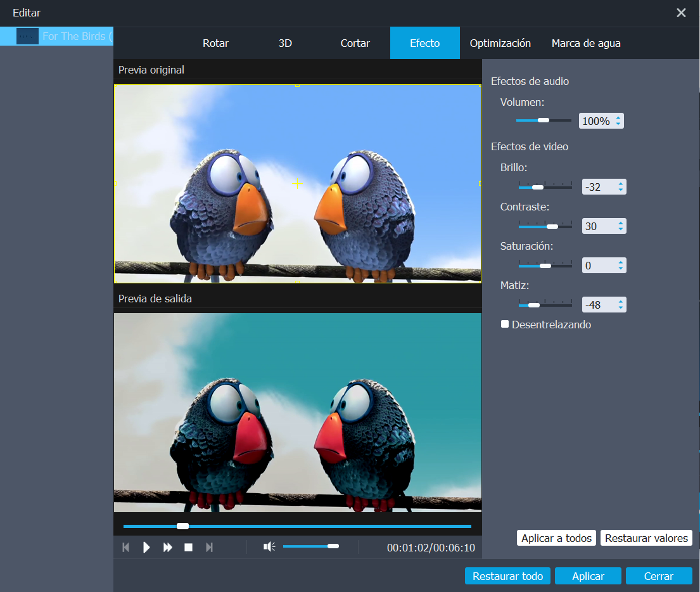The image size is (700, 592).
Task: Click the fast forward playback icon
Action: (167, 548)
